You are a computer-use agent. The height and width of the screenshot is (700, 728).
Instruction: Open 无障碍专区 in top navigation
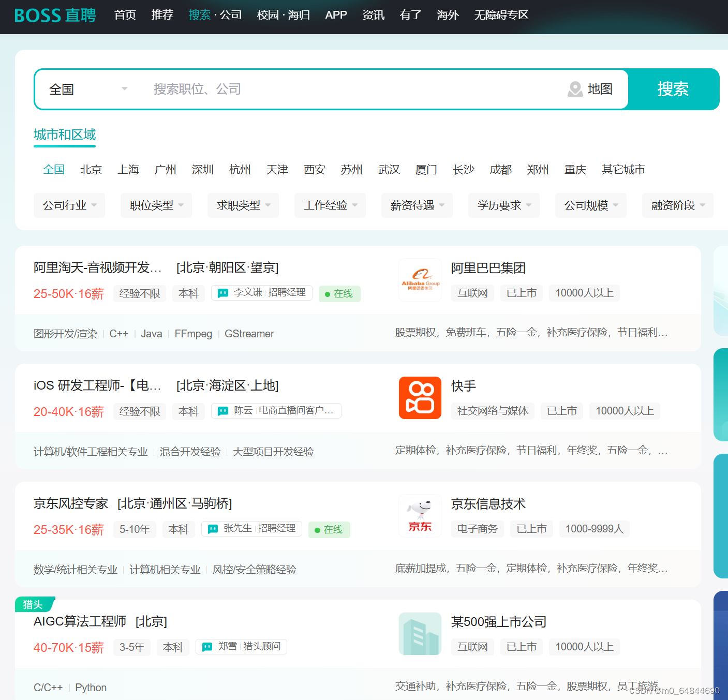[501, 15]
